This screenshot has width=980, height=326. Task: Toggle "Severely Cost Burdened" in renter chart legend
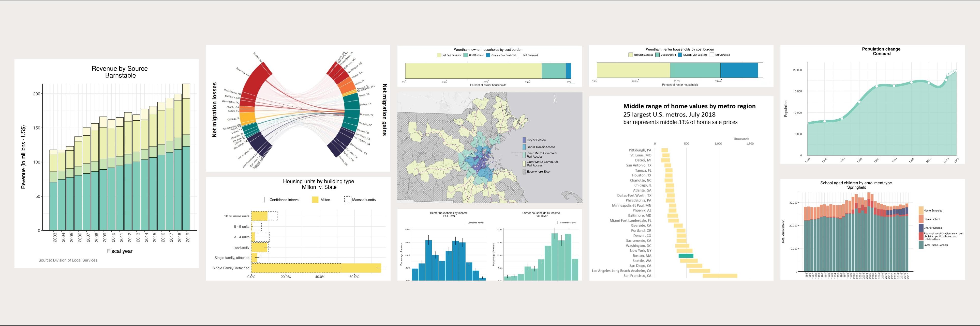(x=680, y=55)
